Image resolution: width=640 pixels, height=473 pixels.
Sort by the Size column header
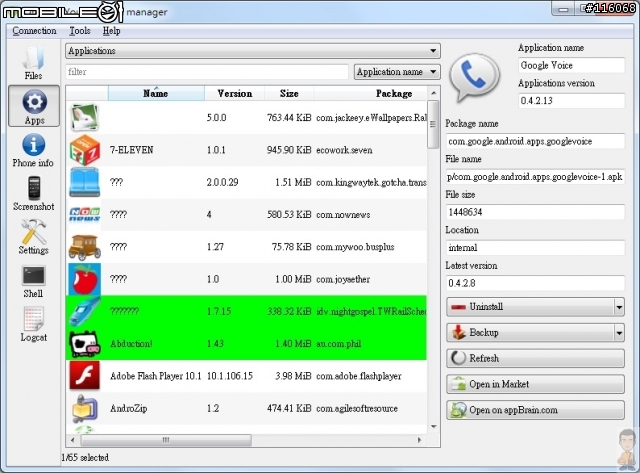289,93
